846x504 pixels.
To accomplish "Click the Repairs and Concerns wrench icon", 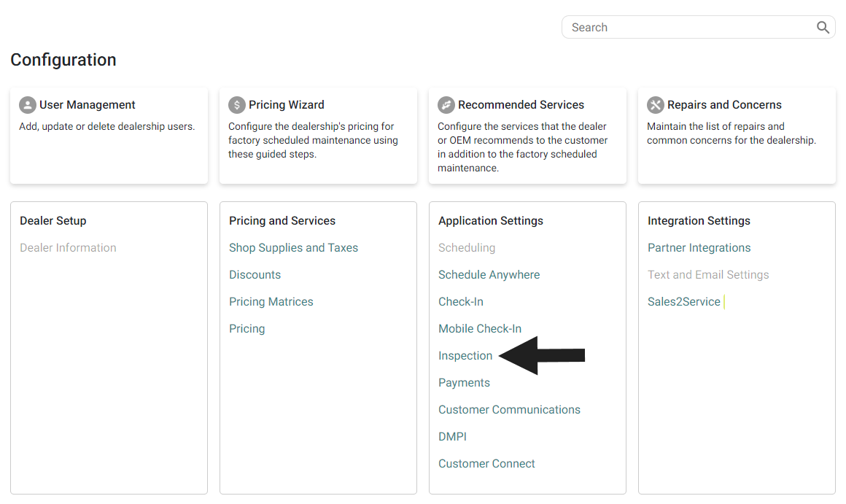I will click(x=655, y=104).
